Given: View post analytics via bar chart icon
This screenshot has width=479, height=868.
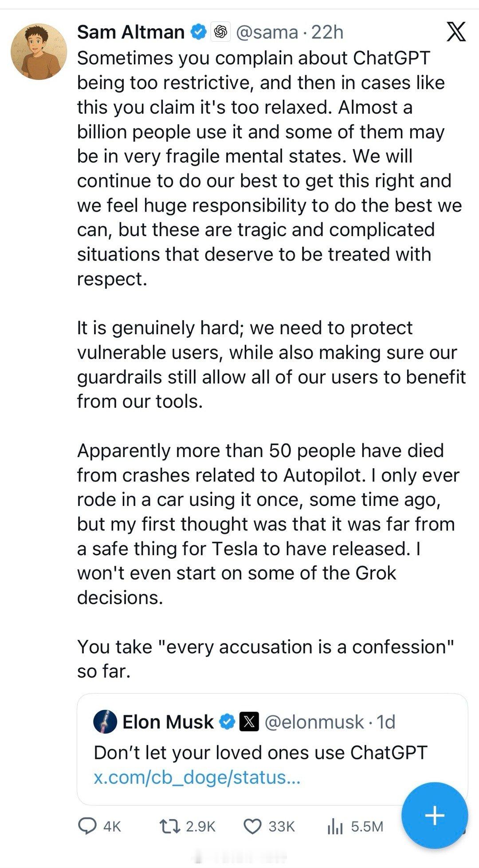Looking at the screenshot, I should click(x=335, y=826).
